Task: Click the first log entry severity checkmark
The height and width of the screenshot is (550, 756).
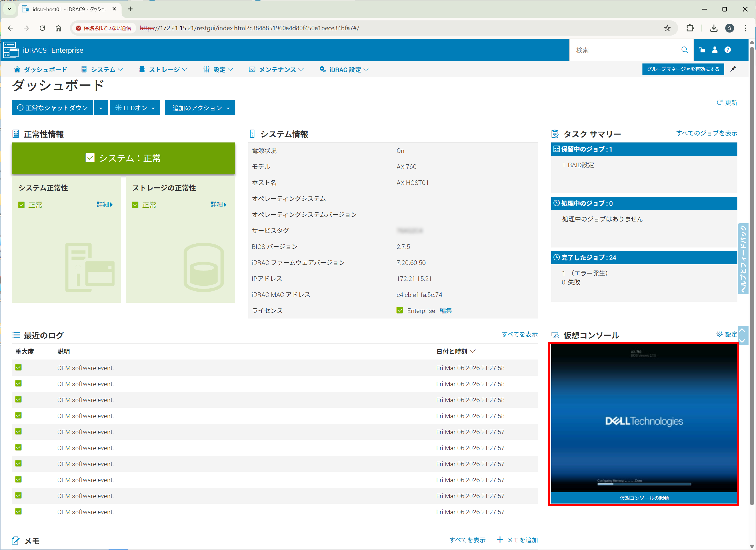Action: [18, 368]
